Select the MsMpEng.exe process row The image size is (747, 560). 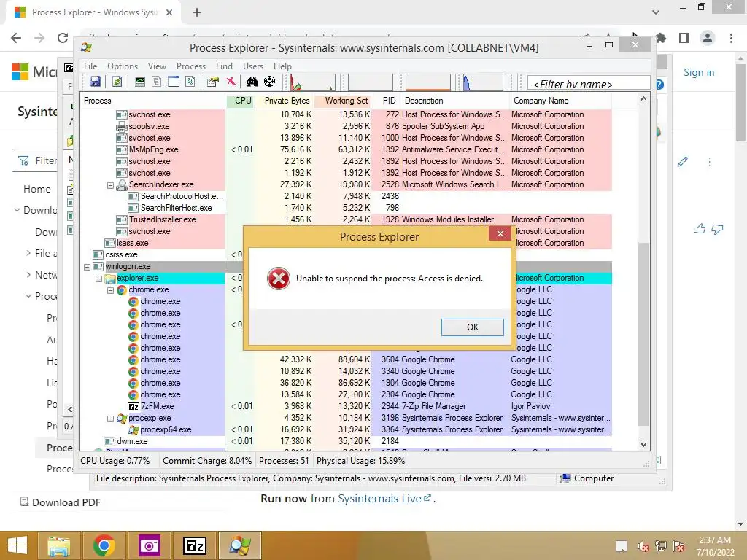click(345, 149)
